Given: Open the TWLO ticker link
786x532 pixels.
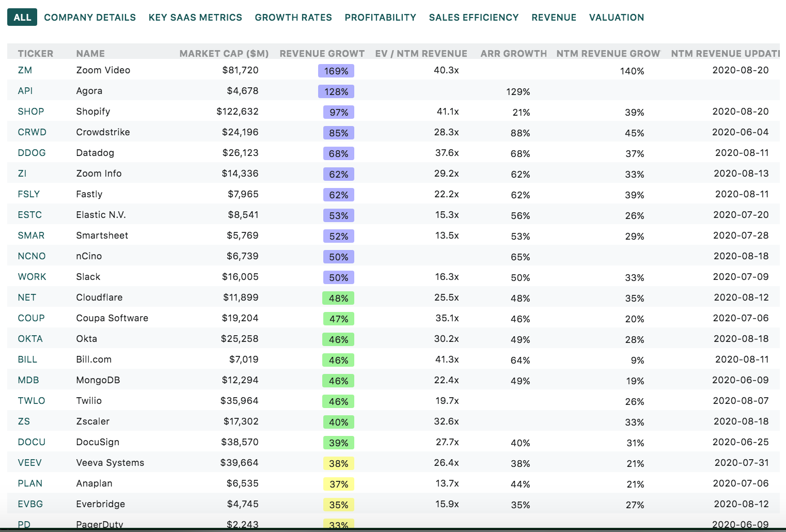Looking at the screenshot, I should point(32,401).
